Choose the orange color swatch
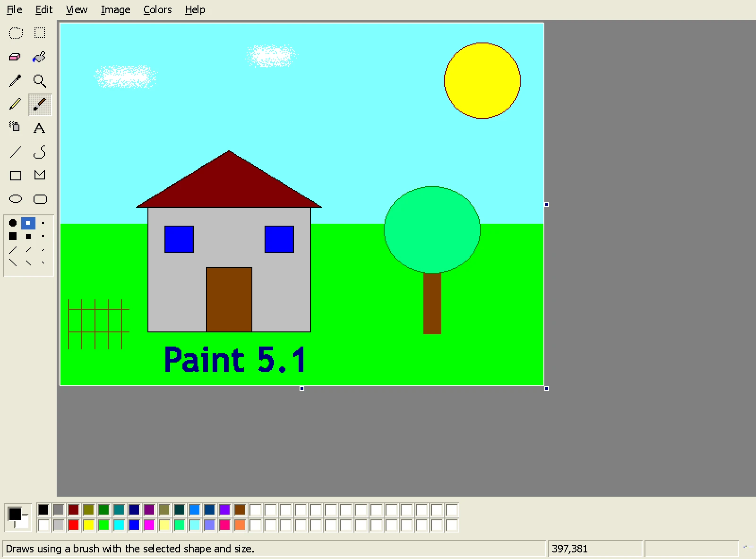Screen dimensions: 756x559 [240, 525]
